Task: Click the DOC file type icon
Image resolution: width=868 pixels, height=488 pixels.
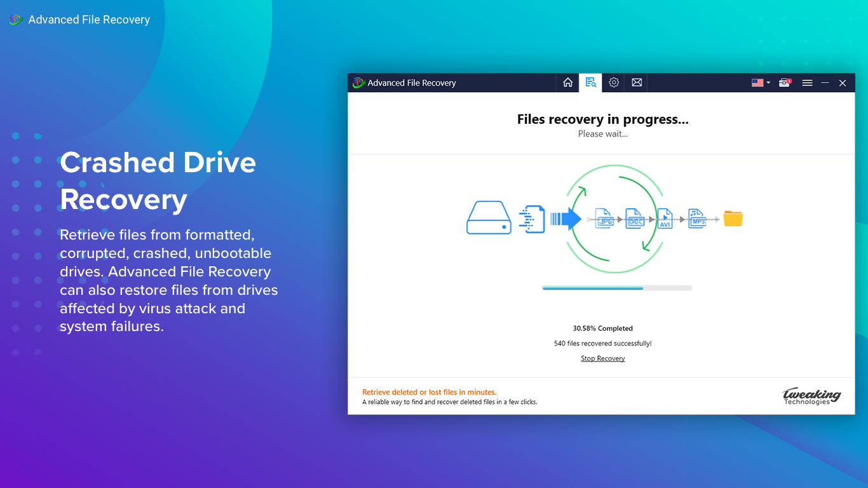Action: point(635,219)
